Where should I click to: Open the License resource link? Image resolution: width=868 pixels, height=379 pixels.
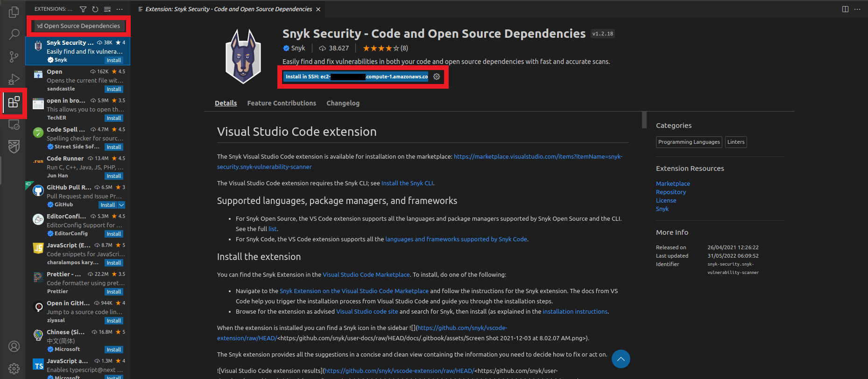(666, 201)
